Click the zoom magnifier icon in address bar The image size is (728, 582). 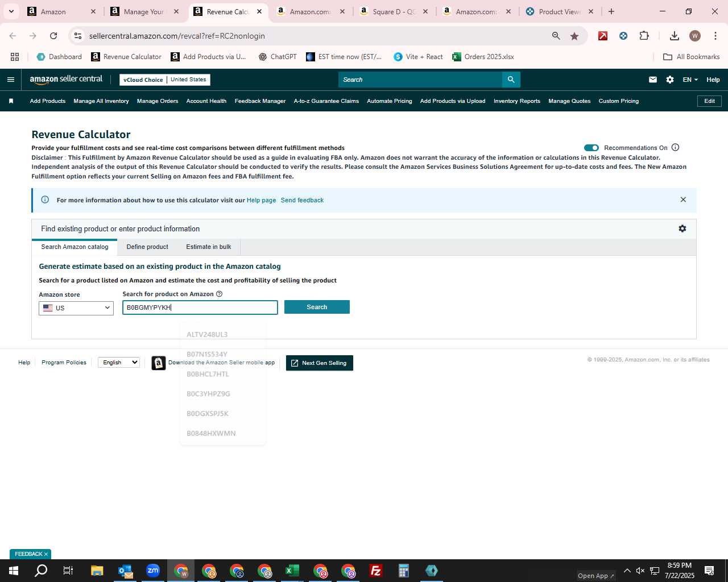pos(556,36)
